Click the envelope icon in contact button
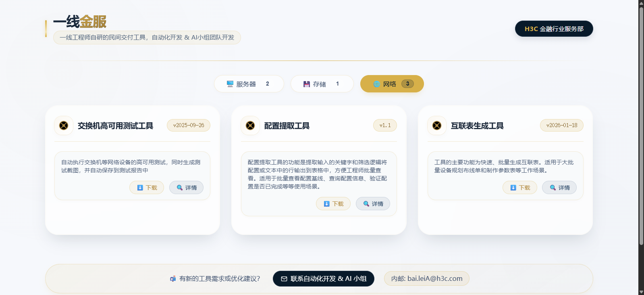The width and height of the screenshot is (644, 295). 284,279
